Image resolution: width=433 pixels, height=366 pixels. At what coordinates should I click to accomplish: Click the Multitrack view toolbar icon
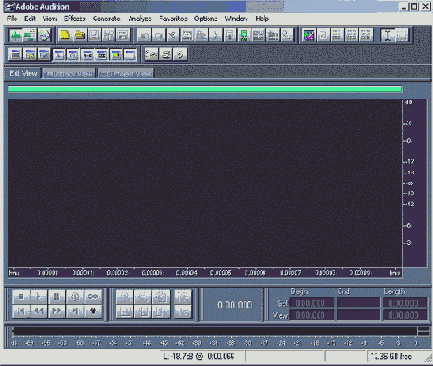click(x=30, y=35)
